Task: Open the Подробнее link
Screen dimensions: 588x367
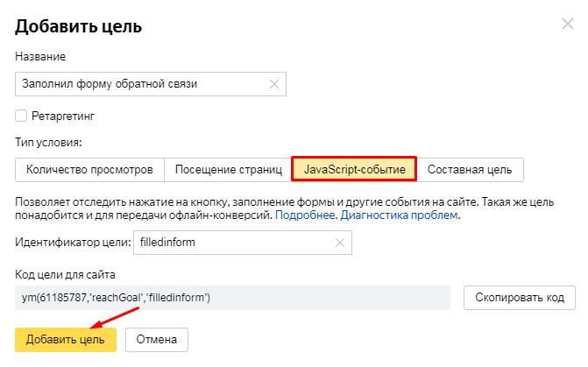Action: (x=306, y=215)
